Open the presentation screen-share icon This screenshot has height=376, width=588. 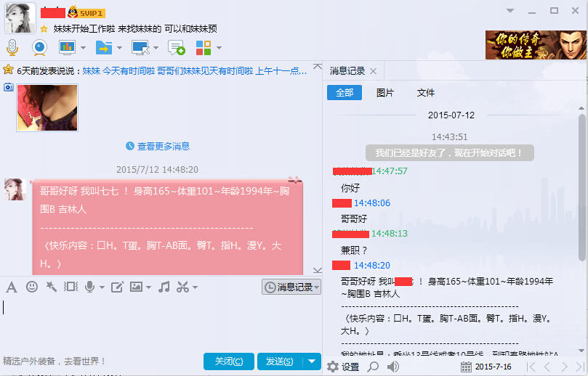click(x=67, y=48)
